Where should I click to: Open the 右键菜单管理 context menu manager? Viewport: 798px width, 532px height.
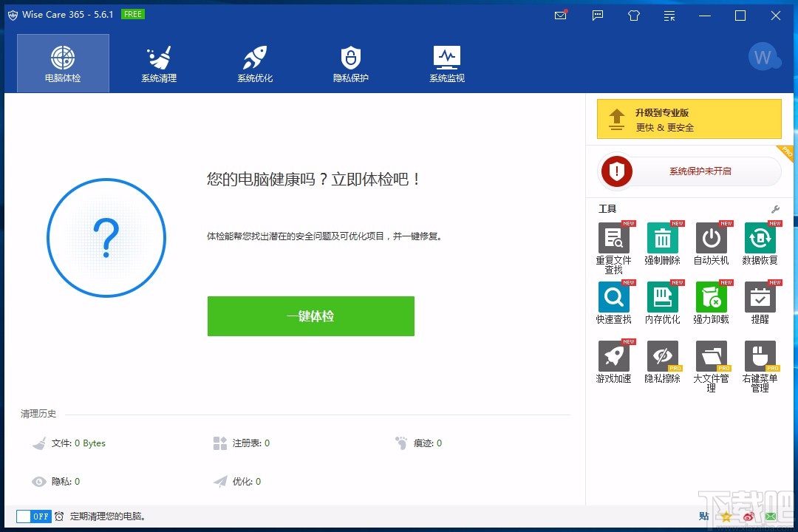pos(760,366)
